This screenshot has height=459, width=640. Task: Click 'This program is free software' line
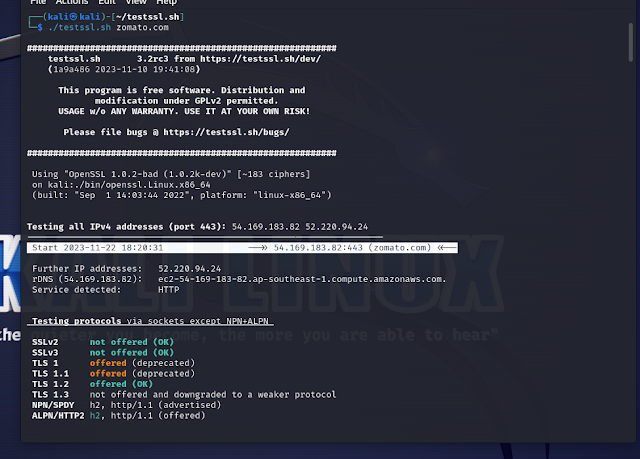(182, 90)
